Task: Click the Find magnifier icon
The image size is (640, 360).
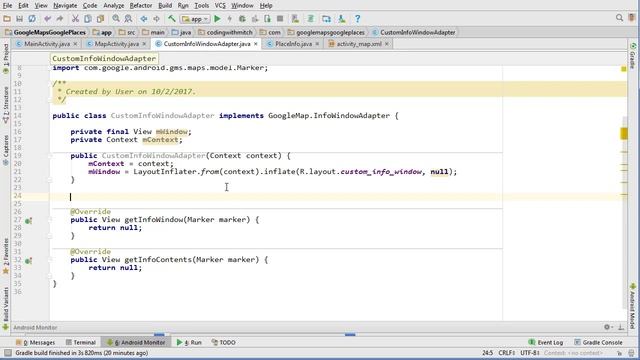Action: click(116, 19)
